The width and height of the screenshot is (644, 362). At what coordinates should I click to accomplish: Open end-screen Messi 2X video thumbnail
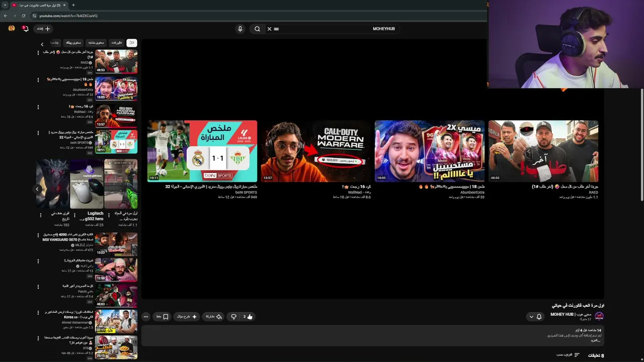tap(430, 151)
